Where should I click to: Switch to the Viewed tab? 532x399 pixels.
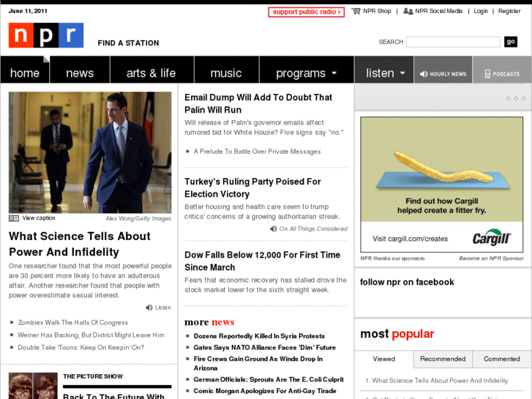pos(383,359)
